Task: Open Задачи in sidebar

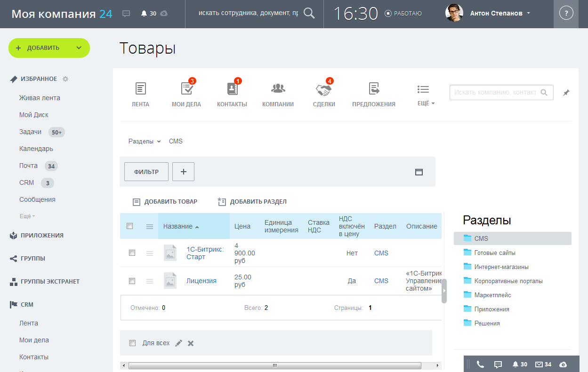Action: 30,132
